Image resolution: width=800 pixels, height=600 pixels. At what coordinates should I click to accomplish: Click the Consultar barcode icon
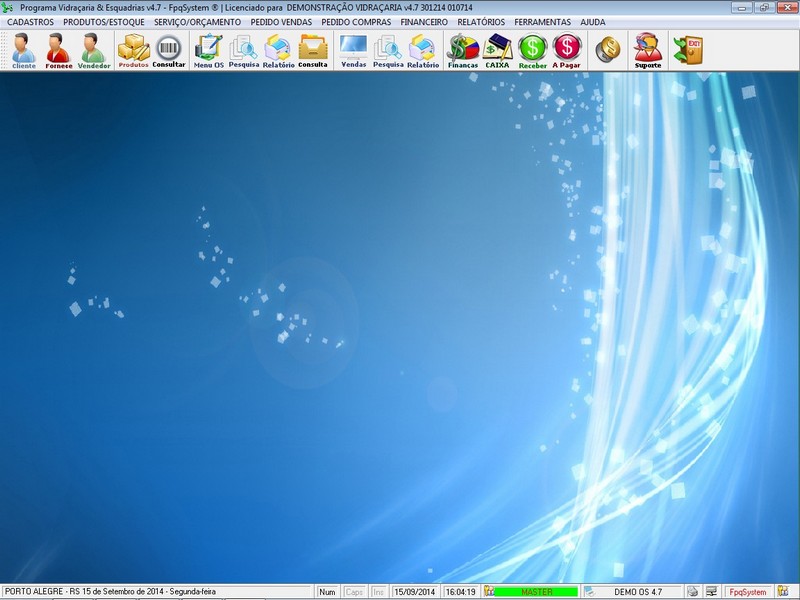(169, 50)
